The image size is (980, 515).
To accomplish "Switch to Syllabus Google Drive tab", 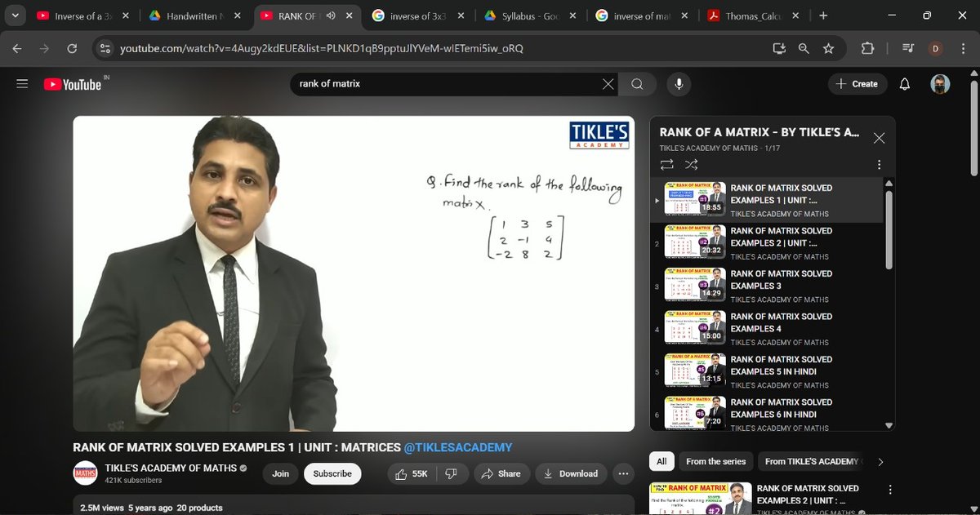I will [532, 16].
